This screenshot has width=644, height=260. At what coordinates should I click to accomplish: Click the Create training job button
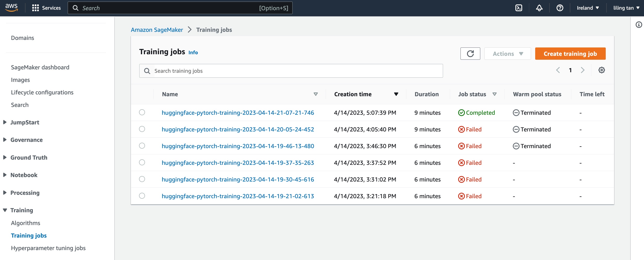coord(570,54)
